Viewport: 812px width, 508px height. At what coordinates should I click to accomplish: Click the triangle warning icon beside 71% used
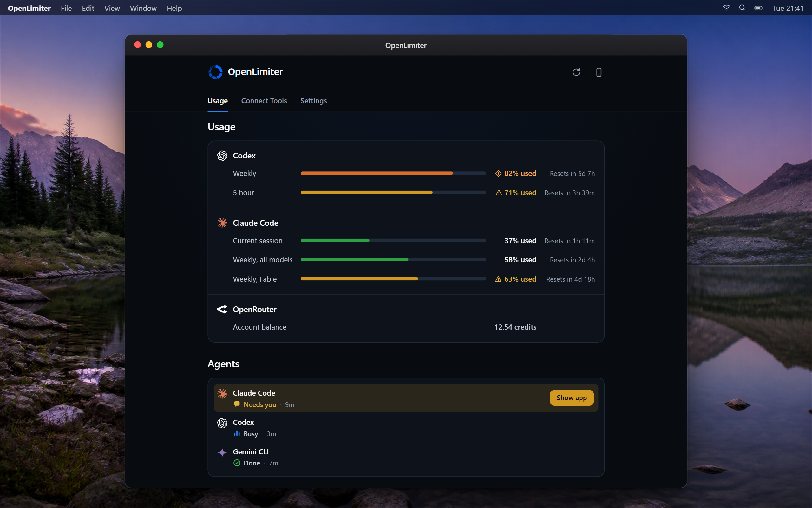pos(499,192)
